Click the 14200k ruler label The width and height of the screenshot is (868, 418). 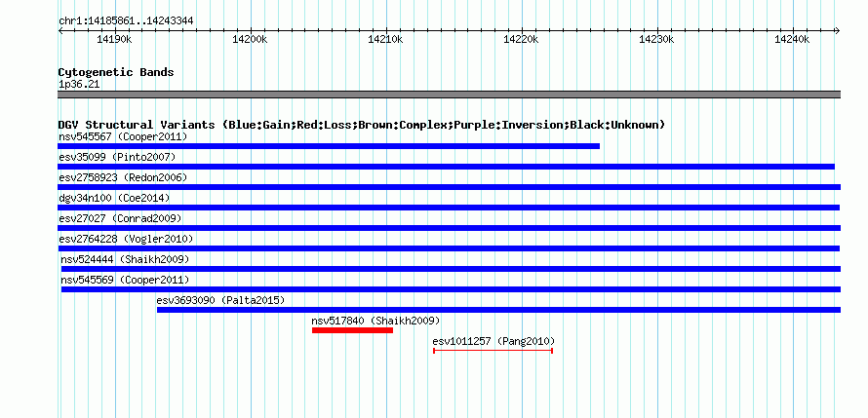251,39
